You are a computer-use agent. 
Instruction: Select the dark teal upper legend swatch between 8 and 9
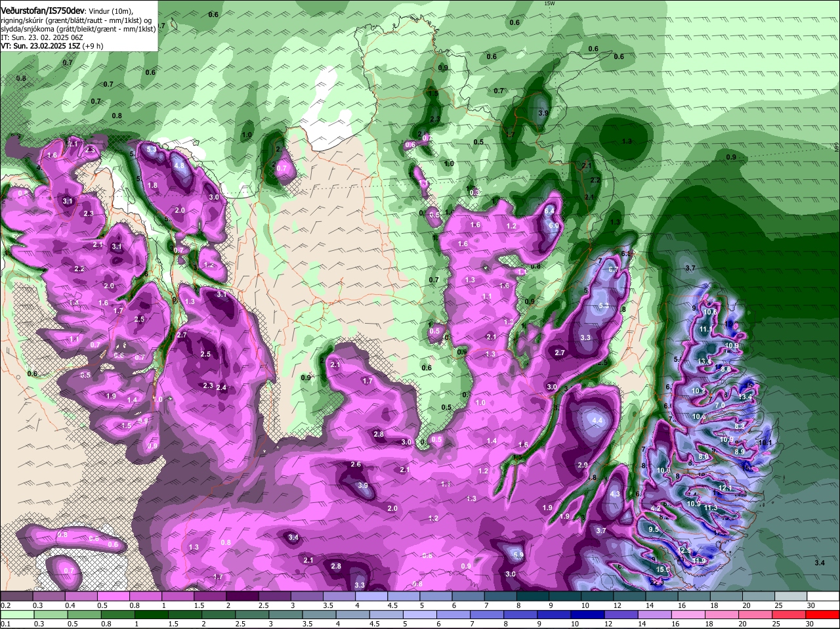point(532,596)
